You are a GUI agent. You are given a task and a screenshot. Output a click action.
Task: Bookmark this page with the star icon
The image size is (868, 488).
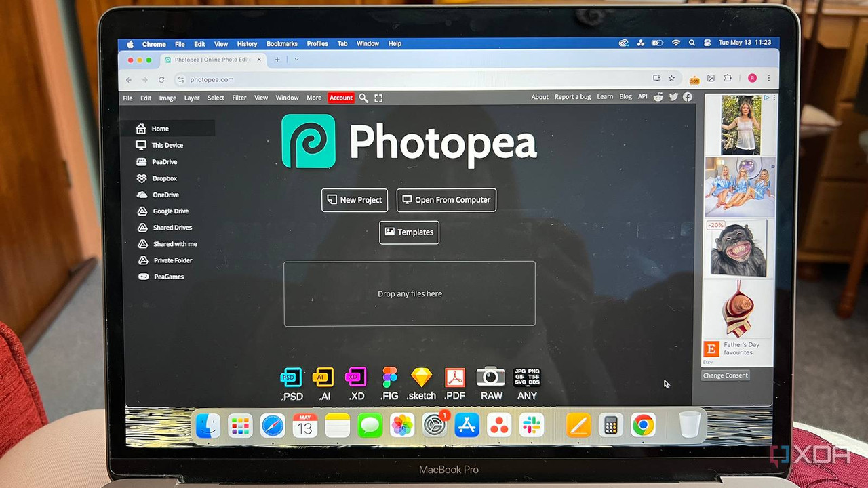point(672,79)
